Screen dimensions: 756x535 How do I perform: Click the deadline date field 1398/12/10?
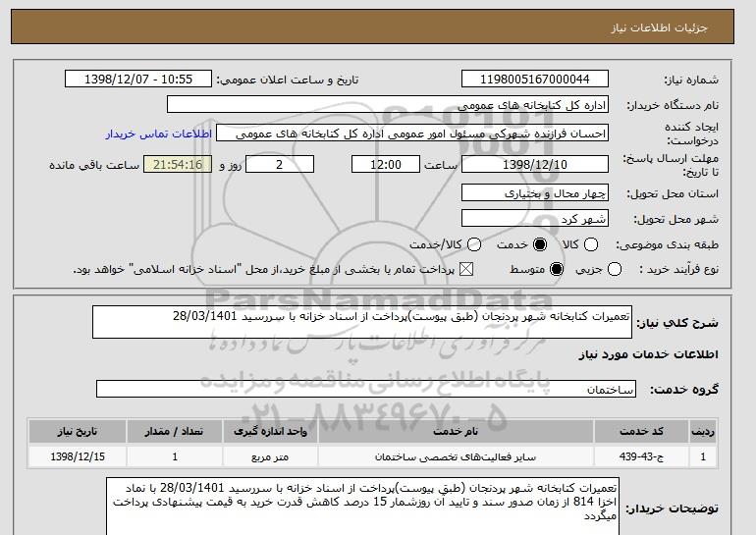[535, 164]
